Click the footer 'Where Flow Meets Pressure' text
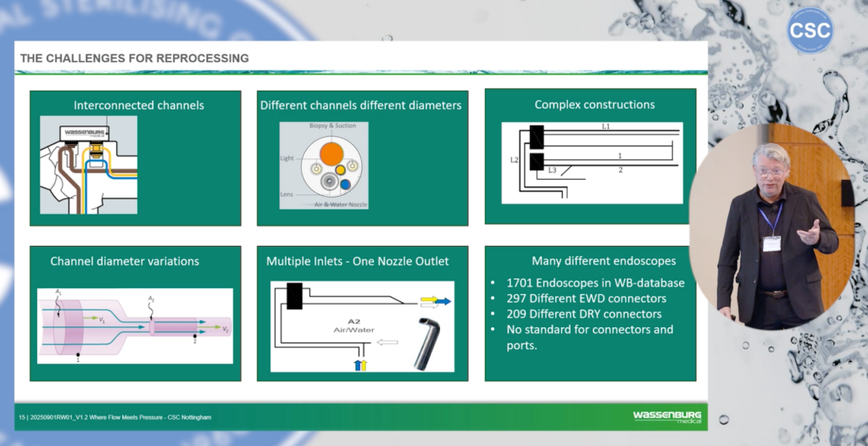The height and width of the screenshot is (446, 868). click(125, 417)
